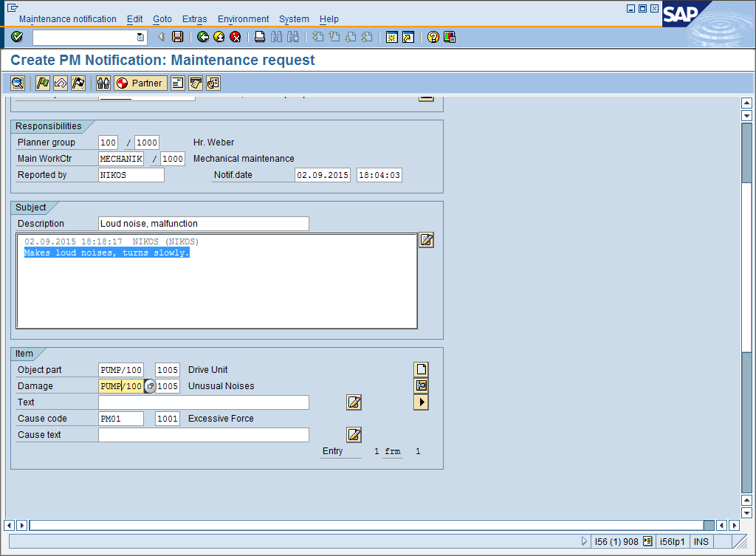Click the last icon in the application toolbar

(213, 83)
